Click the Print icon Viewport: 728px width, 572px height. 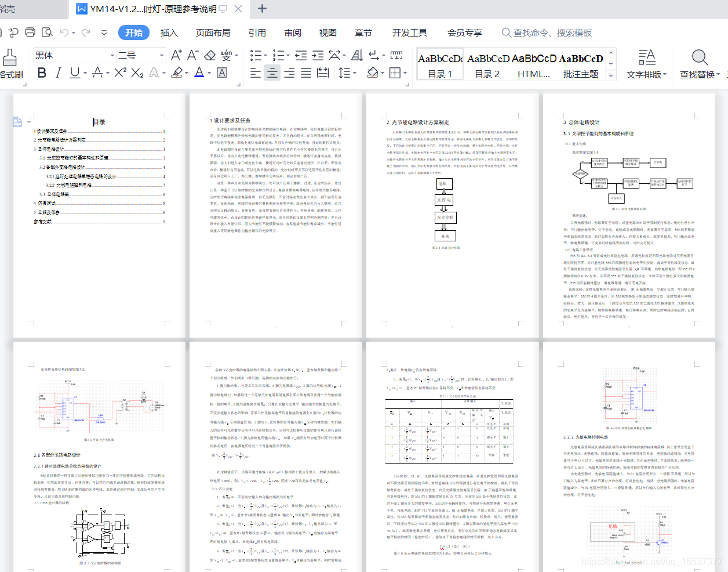coord(29,32)
